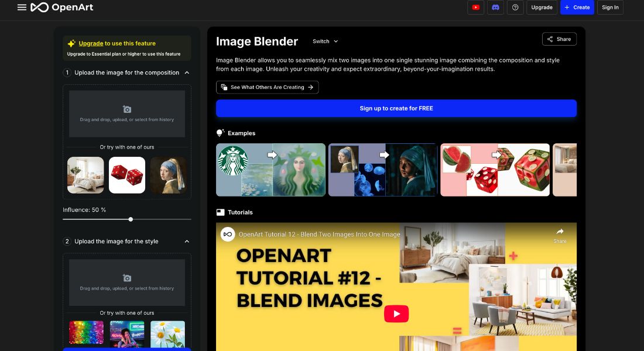The image size is (644, 351).
Task: Select the Girl with Pearl Earring sample
Action: click(x=168, y=175)
